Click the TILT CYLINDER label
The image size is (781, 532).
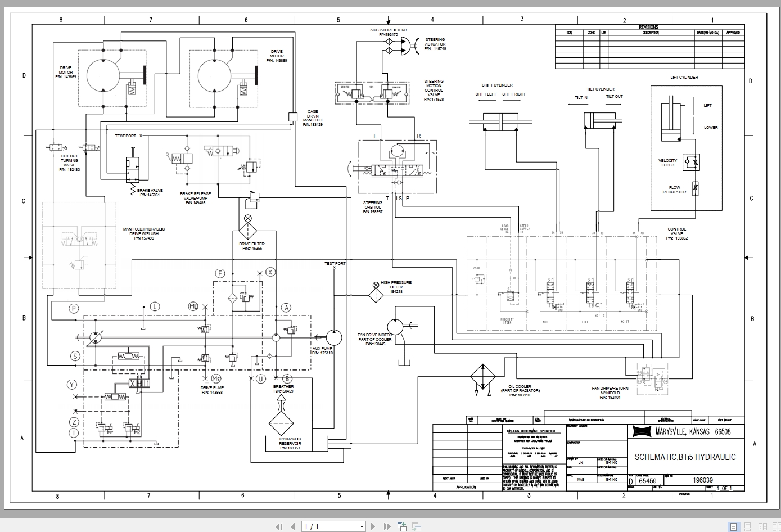[x=601, y=89]
